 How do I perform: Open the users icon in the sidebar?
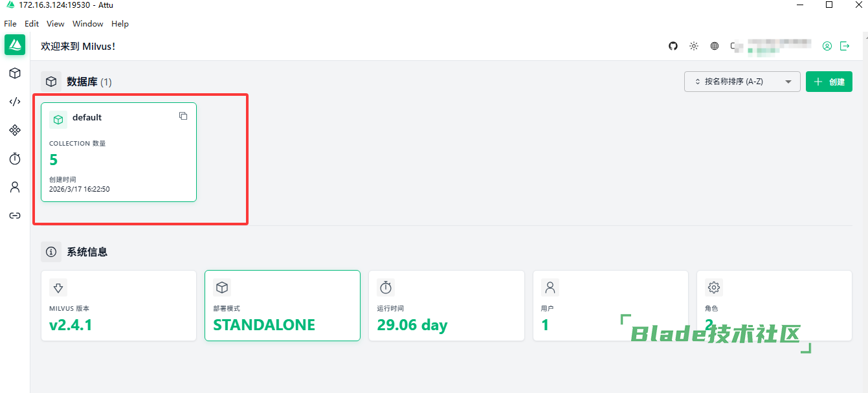[15, 187]
